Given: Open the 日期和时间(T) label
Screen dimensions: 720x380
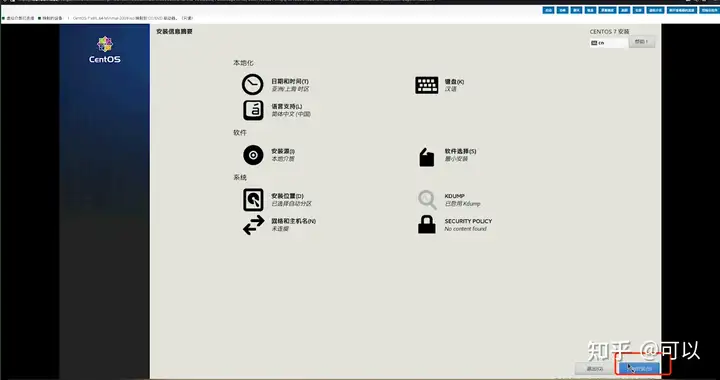Looking at the screenshot, I should 290,81.
